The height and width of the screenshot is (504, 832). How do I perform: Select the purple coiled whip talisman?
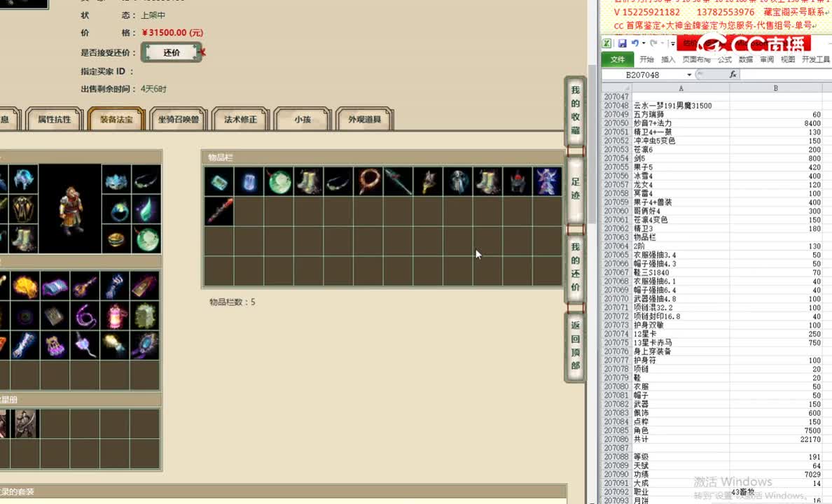click(x=84, y=316)
